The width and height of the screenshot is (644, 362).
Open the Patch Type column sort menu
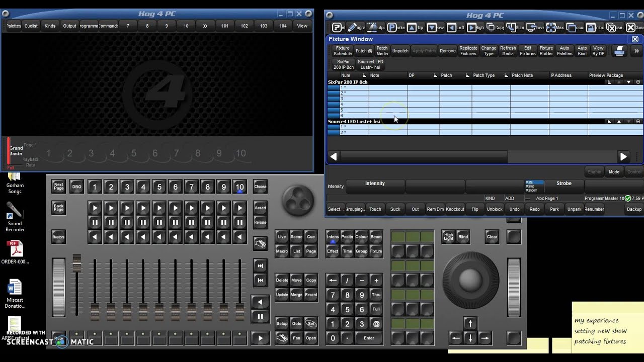pyautogui.click(x=506, y=75)
